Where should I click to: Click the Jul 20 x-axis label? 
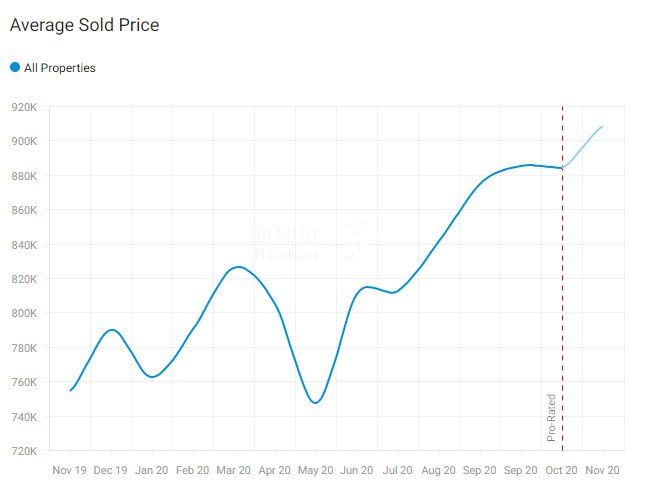[x=398, y=470]
